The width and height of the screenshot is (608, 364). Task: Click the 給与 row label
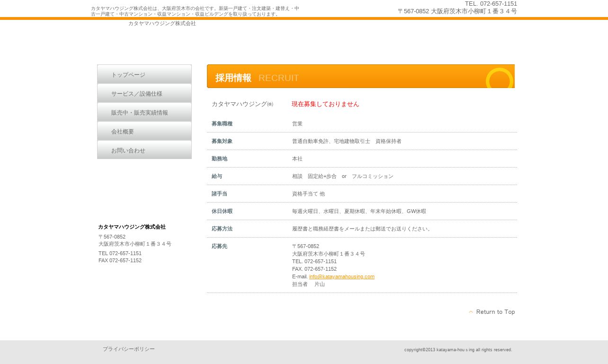[217, 176]
